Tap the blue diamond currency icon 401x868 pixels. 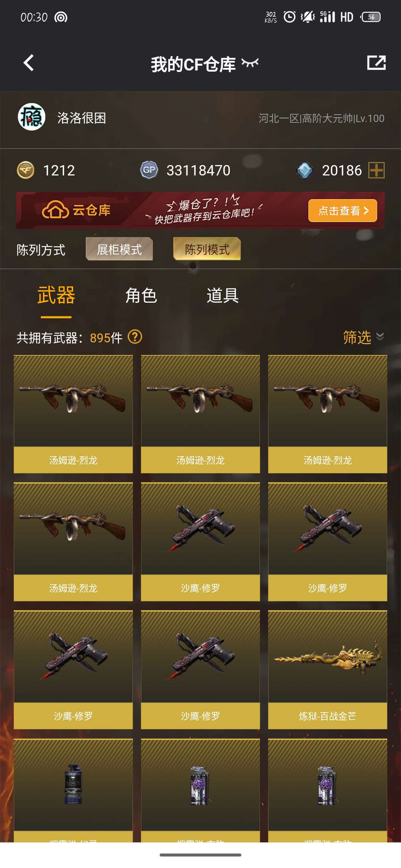coord(304,170)
